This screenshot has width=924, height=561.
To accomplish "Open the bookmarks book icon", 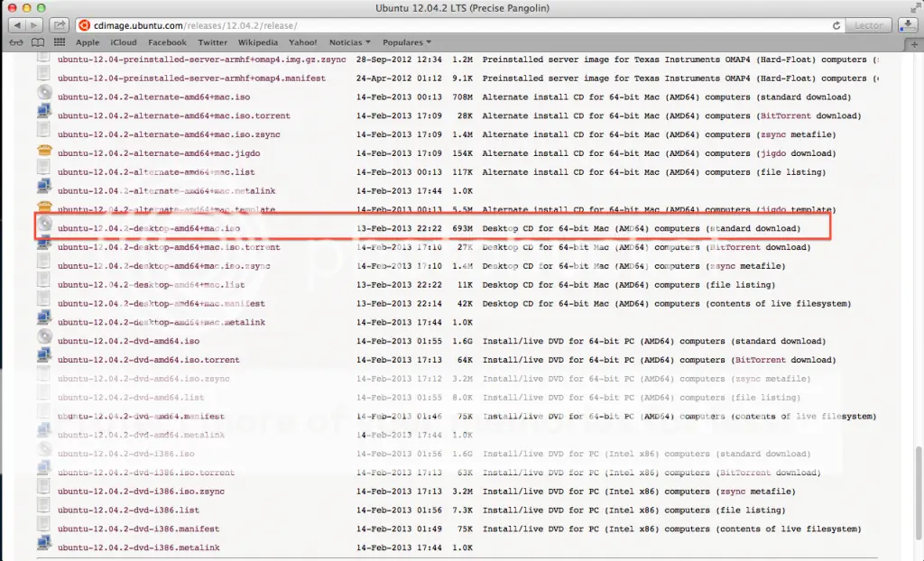I will (x=38, y=42).
